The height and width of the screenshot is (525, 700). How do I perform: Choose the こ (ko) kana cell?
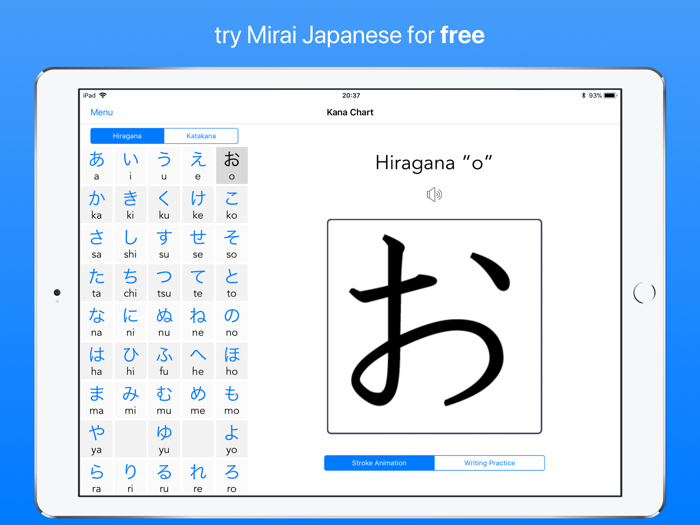click(x=232, y=204)
